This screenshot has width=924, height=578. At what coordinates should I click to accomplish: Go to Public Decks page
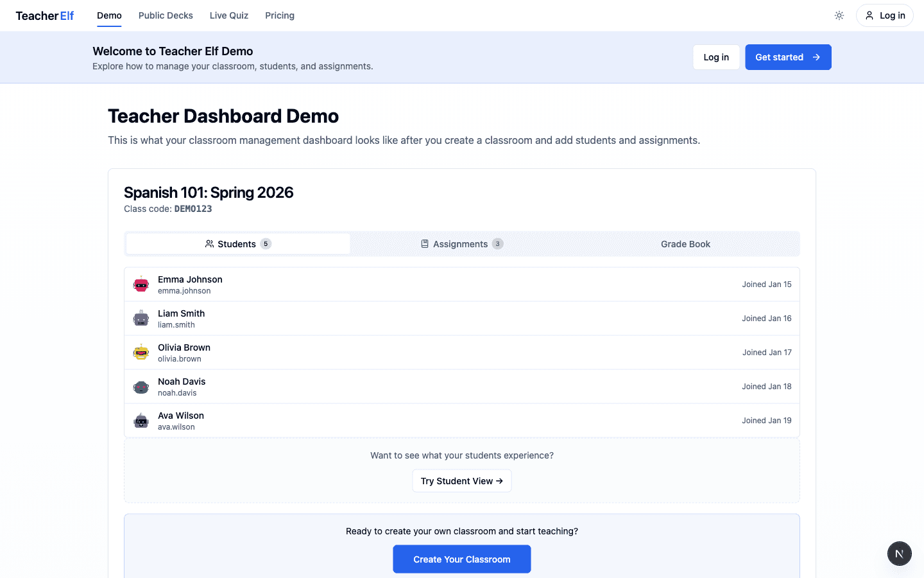pyautogui.click(x=166, y=15)
